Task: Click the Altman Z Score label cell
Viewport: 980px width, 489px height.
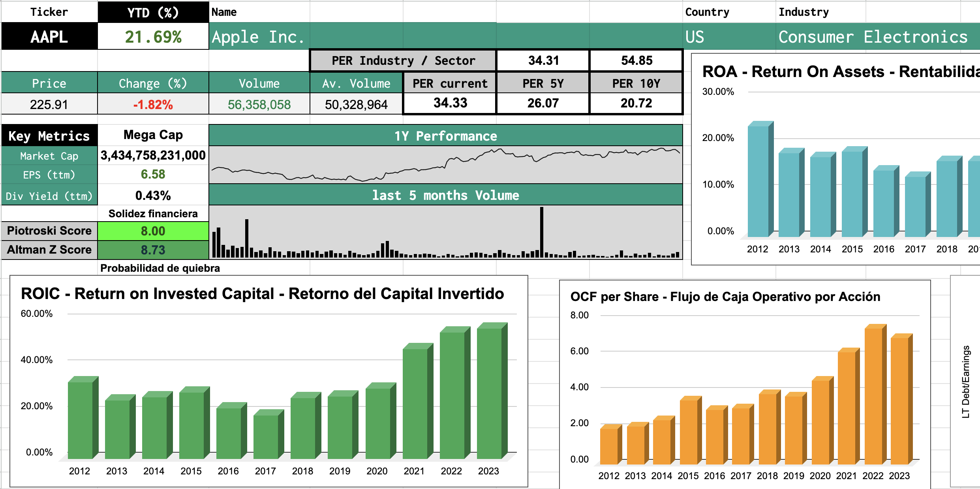Action: coord(49,250)
